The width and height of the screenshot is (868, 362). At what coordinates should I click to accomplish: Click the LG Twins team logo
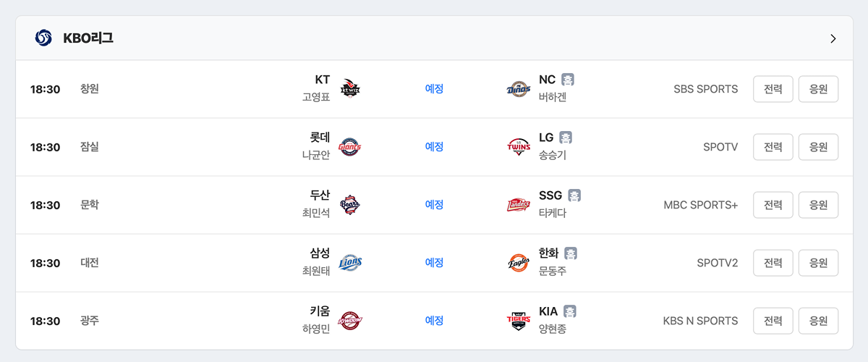[x=519, y=147]
